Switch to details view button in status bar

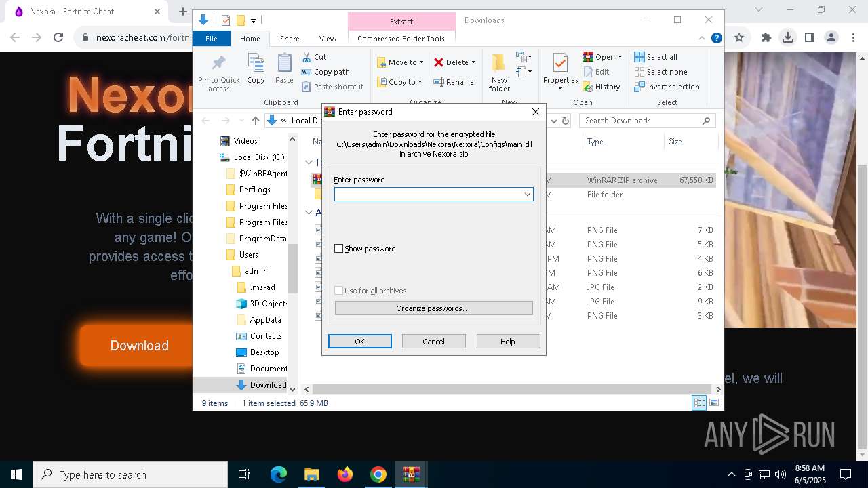click(x=699, y=403)
